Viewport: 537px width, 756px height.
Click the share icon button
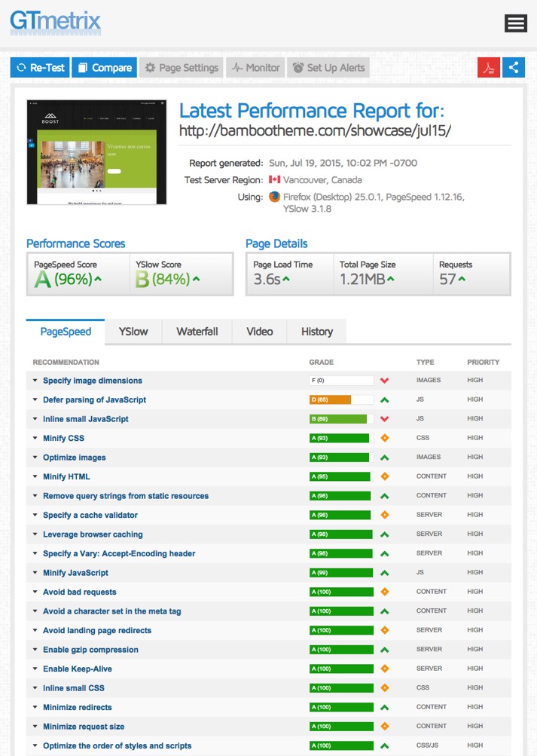(x=514, y=68)
